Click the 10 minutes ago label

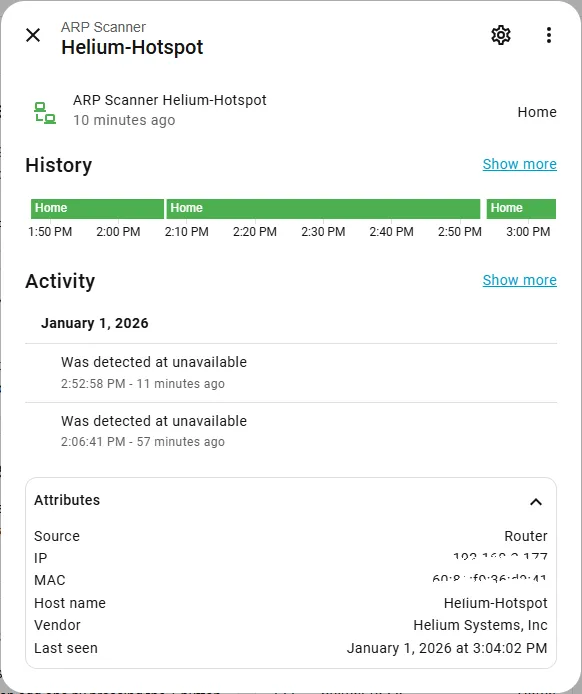124,120
